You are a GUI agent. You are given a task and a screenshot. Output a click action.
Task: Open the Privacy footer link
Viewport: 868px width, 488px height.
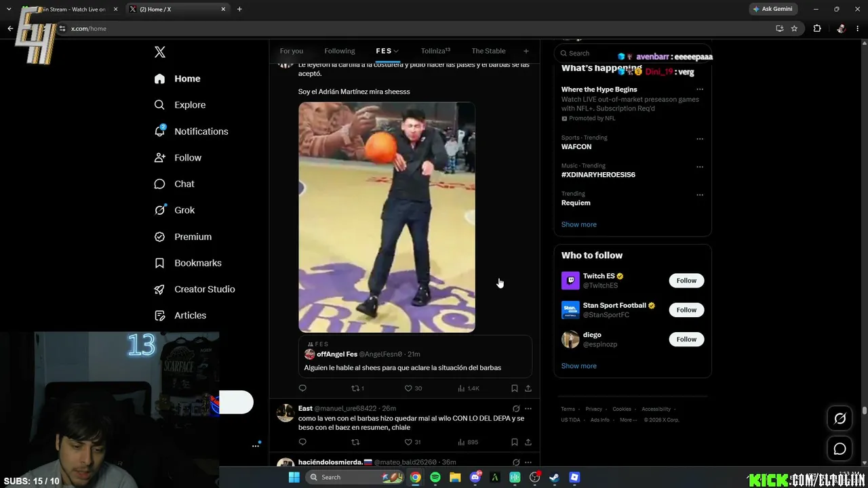[593, 409]
